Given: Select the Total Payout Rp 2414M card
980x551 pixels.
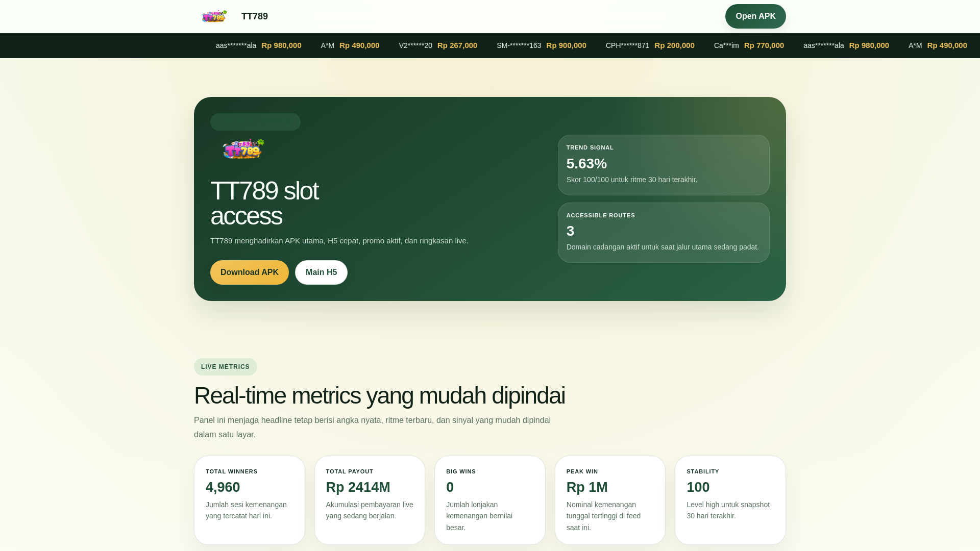Looking at the screenshot, I should point(370,500).
